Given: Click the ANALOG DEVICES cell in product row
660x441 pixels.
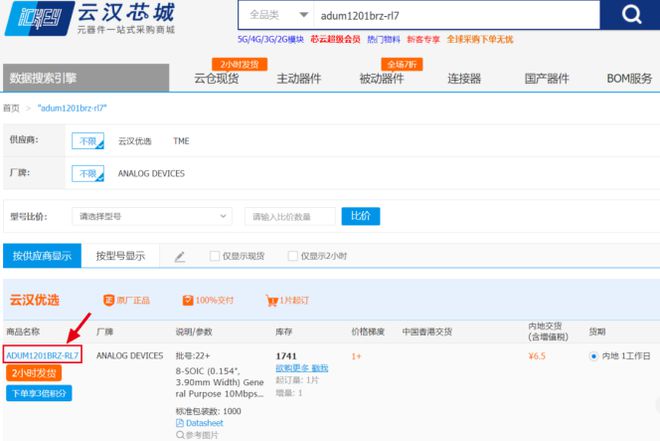Looking at the screenshot, I should tap(130, 356).
